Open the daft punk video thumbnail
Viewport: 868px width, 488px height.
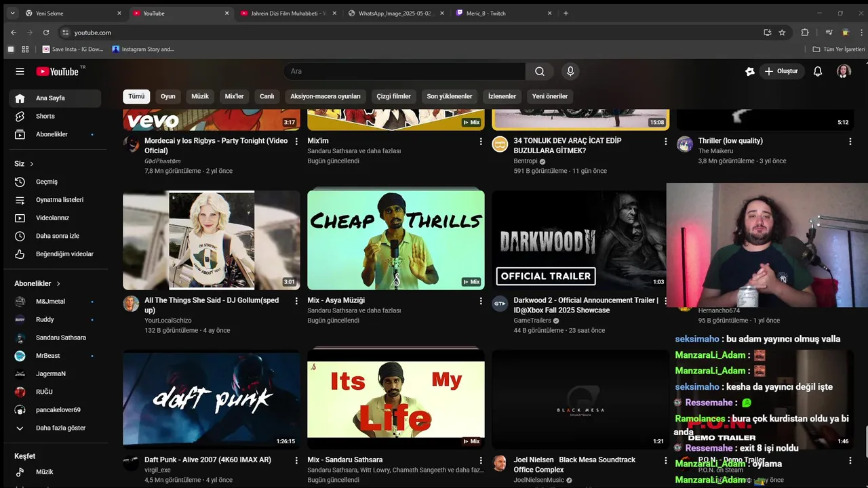pyautogui.click(x=212, y=399)
